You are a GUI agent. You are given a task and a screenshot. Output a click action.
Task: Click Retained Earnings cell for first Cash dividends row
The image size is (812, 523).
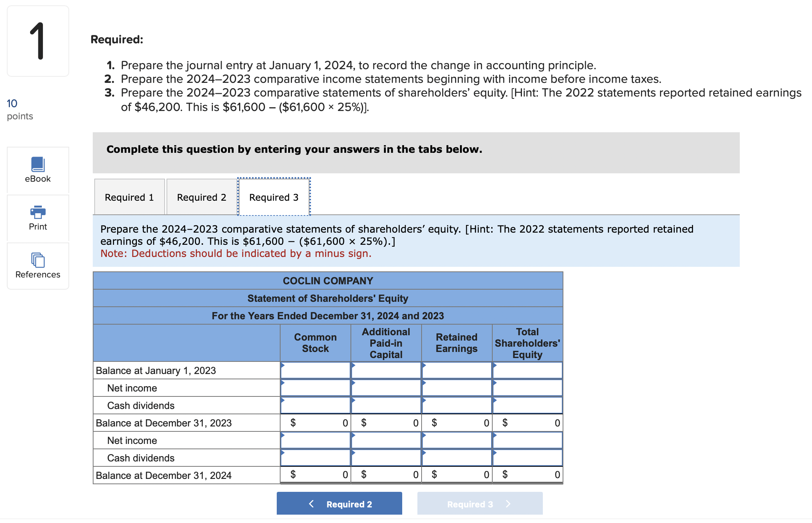[457, 405]
